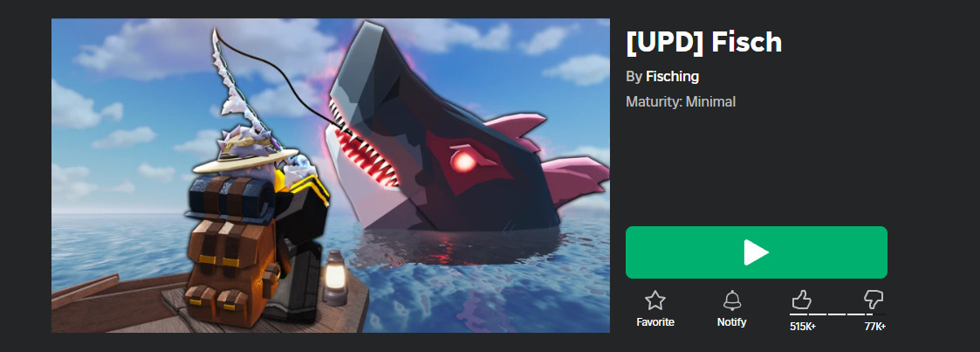
Task: Click the Maturity: Minimal label
Action: pyautogui.click(x=681, y=101)
